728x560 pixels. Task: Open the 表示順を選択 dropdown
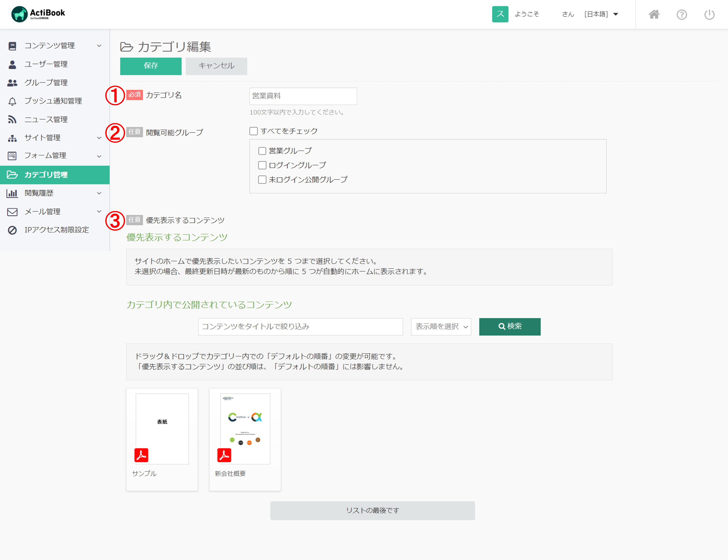[441, 327]
